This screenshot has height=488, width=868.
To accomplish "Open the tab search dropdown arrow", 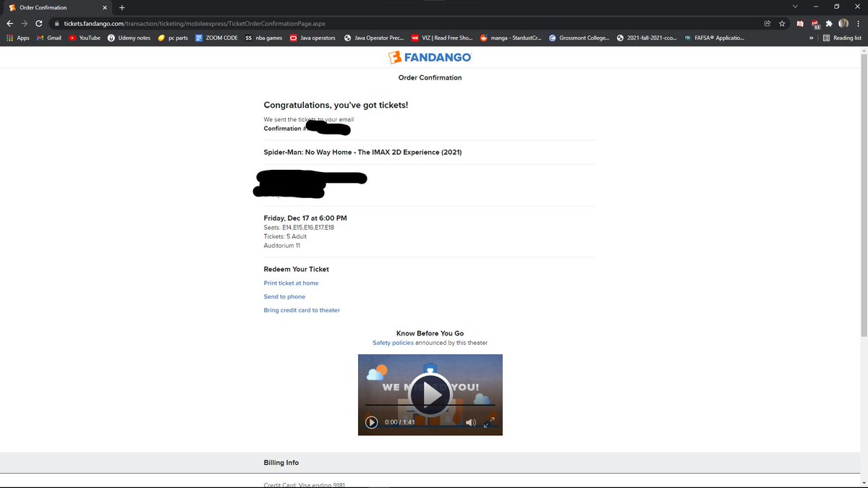I will coord(795,7).
